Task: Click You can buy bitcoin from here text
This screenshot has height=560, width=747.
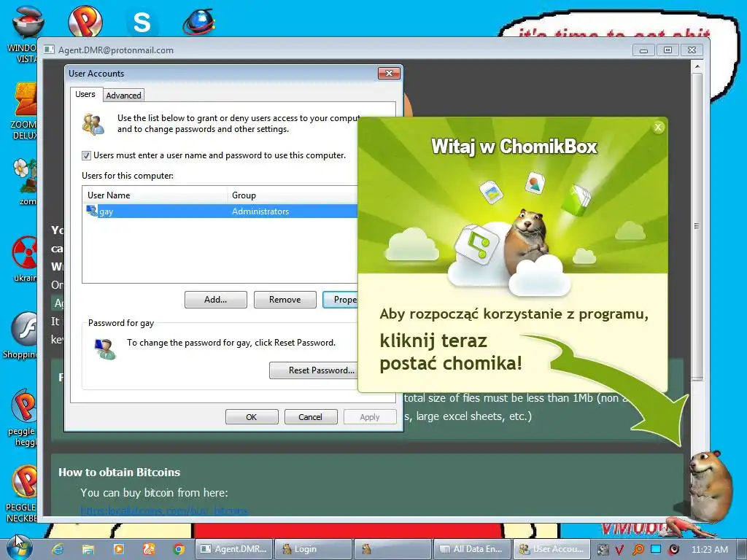Action: 154,492
